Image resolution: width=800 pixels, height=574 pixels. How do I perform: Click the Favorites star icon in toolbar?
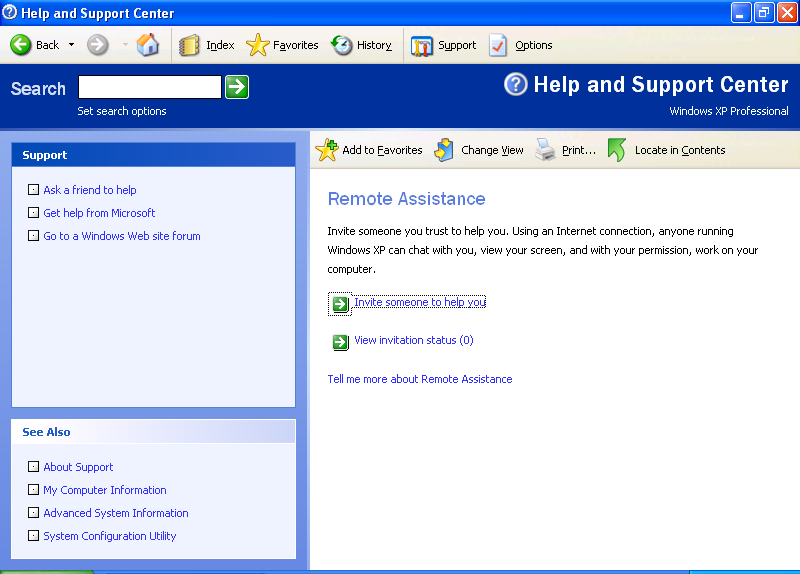[x=258, y=45]
